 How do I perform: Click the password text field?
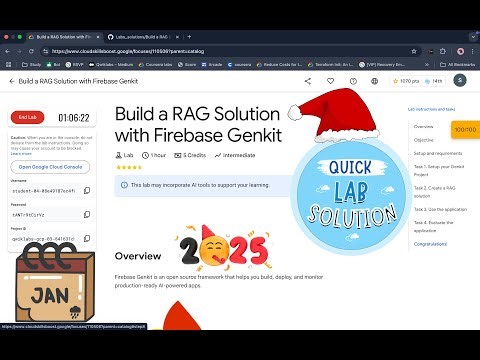point(46,215)
